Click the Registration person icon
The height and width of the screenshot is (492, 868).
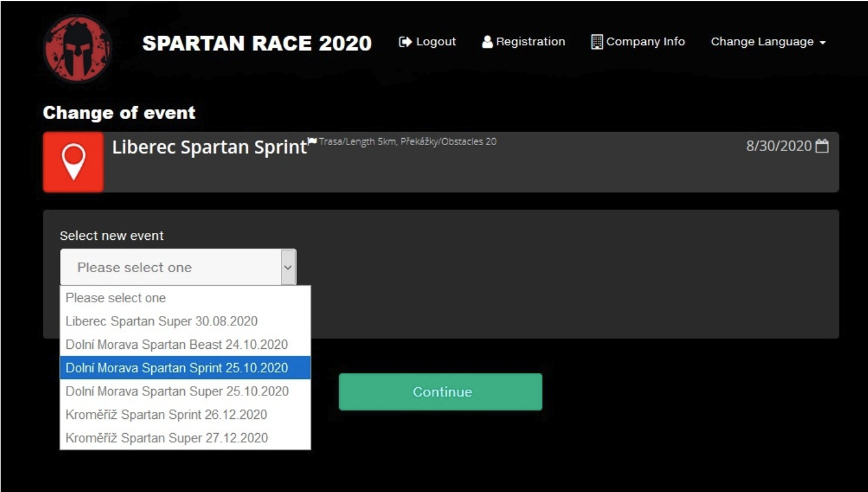[488, 42]
